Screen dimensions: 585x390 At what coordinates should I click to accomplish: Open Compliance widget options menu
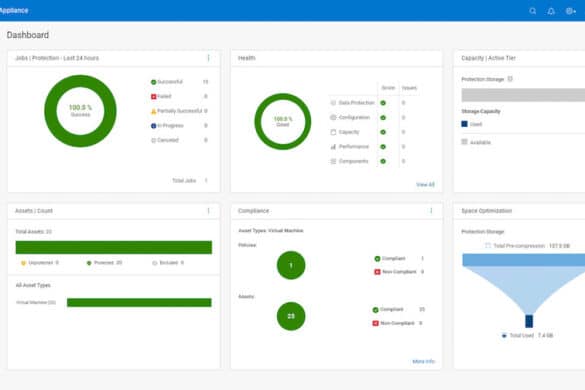(x=431, y=211)
